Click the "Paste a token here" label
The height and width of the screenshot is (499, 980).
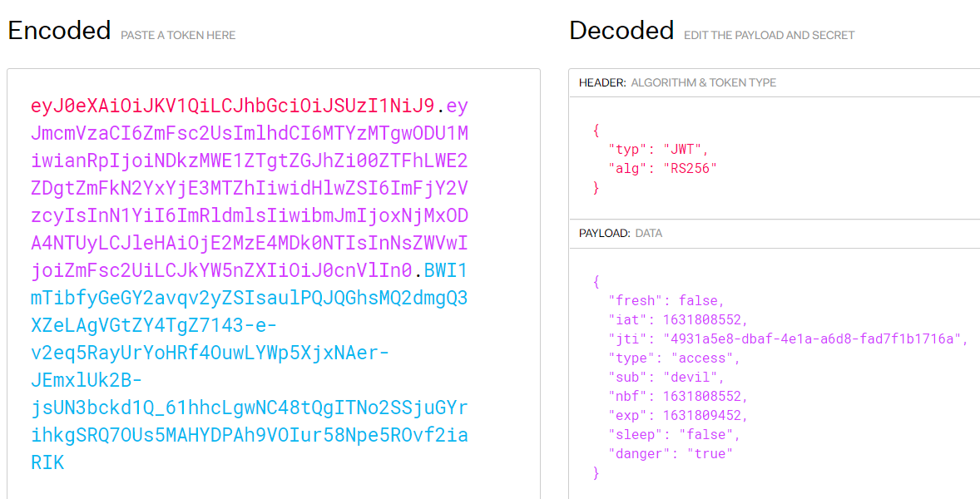point(178,35)
